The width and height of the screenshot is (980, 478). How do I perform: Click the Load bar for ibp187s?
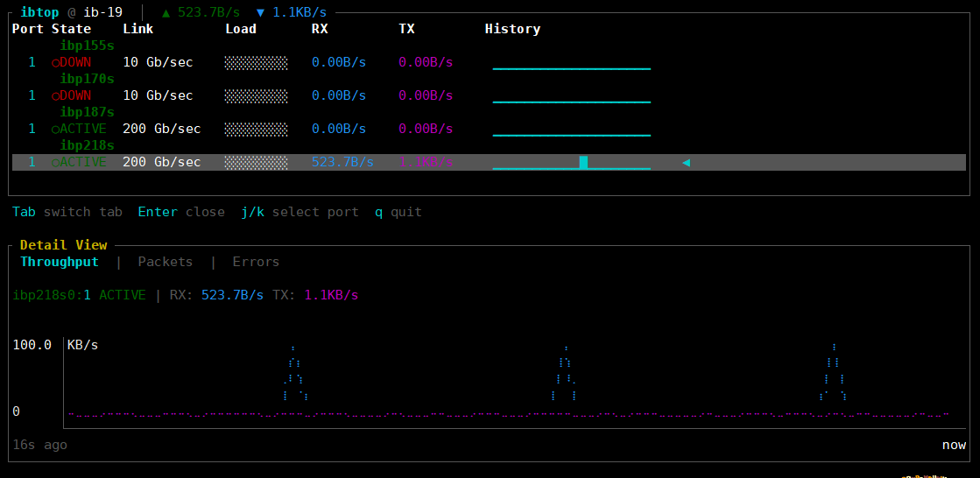(257, 129)
